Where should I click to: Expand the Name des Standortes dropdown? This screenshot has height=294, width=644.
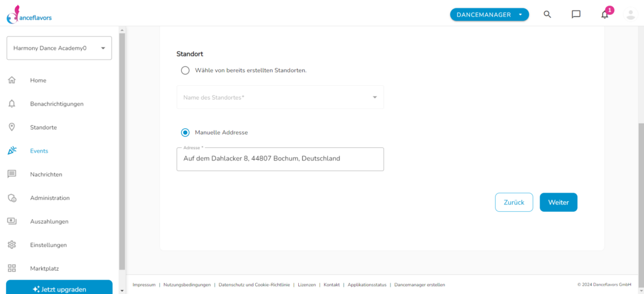point(280,97)
